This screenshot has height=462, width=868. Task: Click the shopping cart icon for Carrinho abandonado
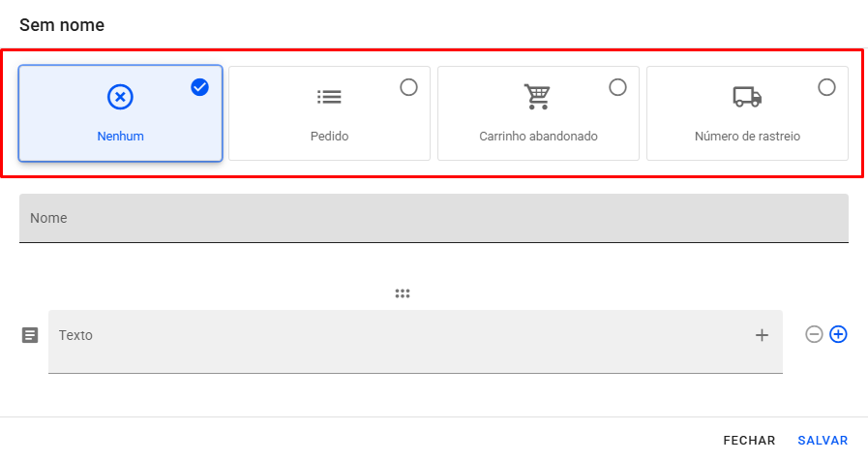(x=537, y=97)
